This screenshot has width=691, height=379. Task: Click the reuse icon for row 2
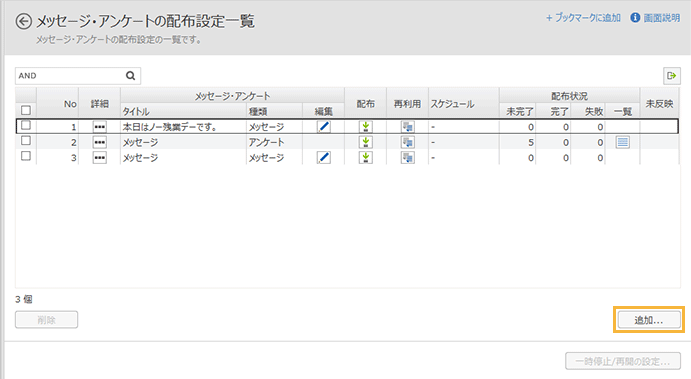click(408, 142)
